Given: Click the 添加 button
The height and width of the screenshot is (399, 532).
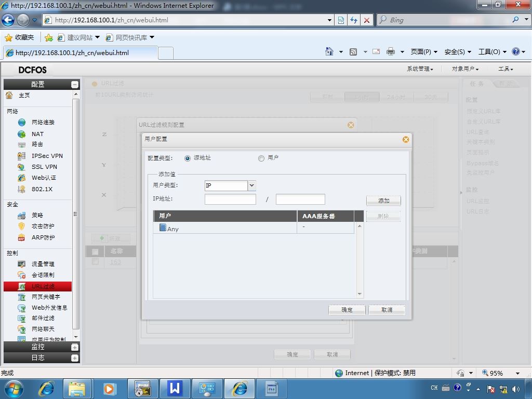Looking at the screenshot, I should click(x=383, y=201).
